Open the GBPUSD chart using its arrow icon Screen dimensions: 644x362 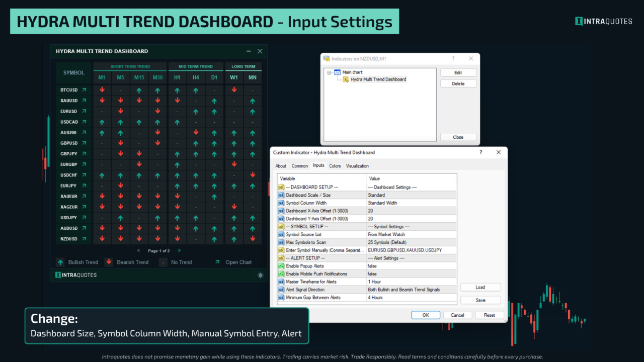(x=84, y=143)
